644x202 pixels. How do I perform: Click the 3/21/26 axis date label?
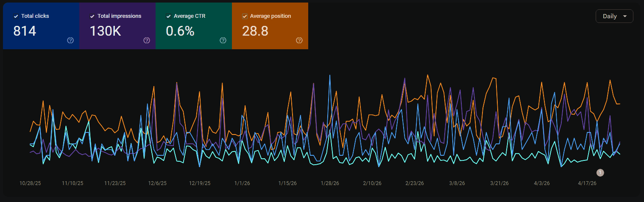pos(499,183)
